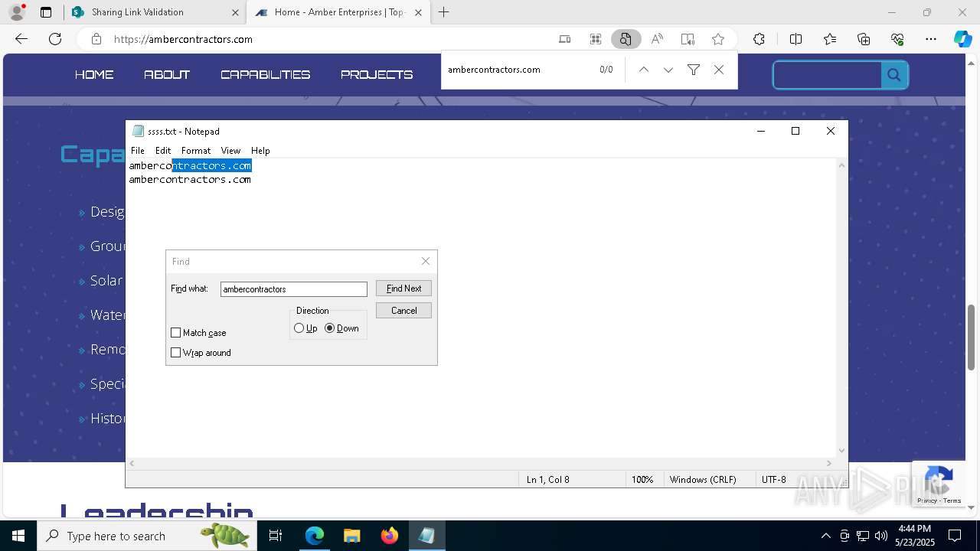Viewport: 980px width, 551px height.
Task: Close the browser find bar
Action: point(719,70)
